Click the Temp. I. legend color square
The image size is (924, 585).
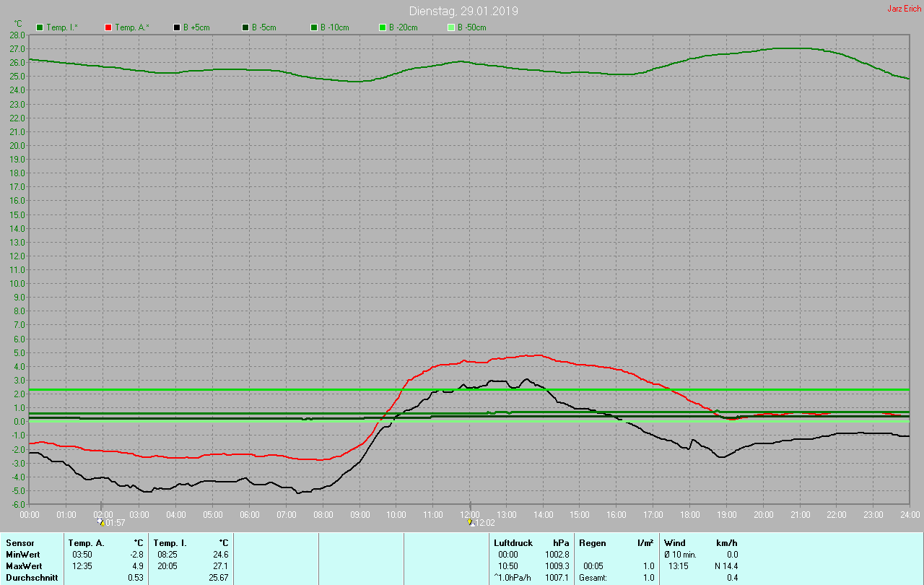[40, 27]
